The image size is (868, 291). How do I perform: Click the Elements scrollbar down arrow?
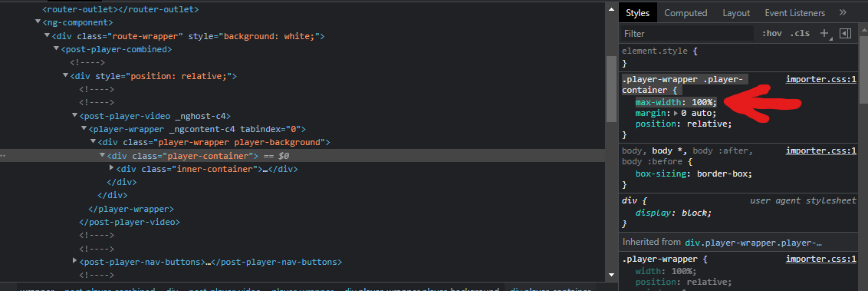tap(611, 274)
